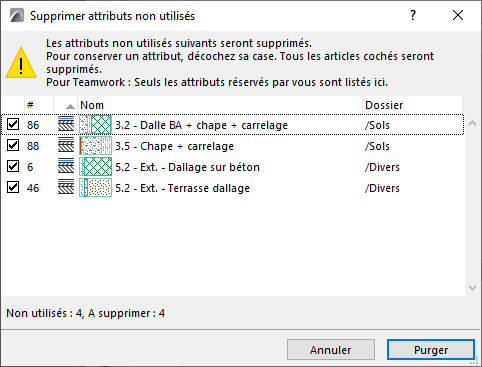Select the Dallage sur béton preview swatch

(95, 167)
